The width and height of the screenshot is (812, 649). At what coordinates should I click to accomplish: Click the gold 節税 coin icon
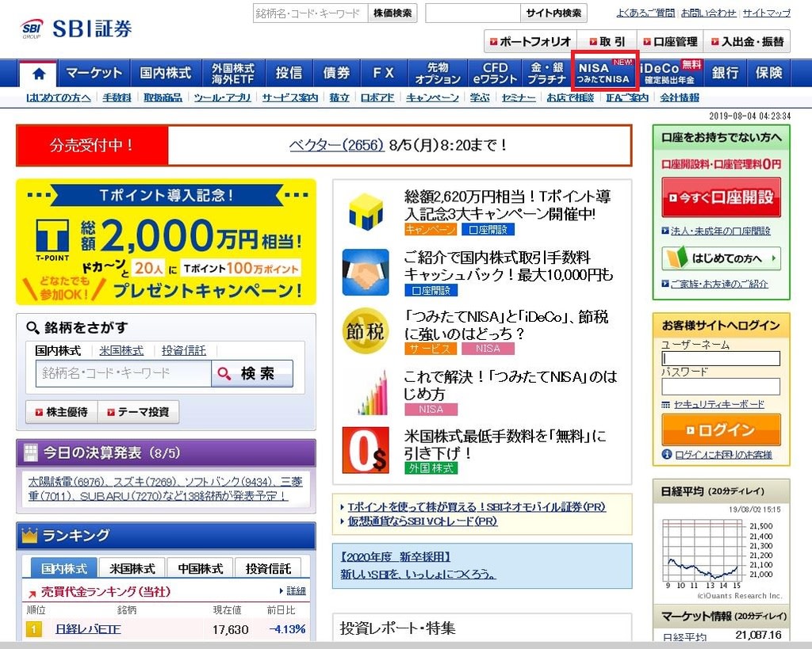click(x=366, y=331)
